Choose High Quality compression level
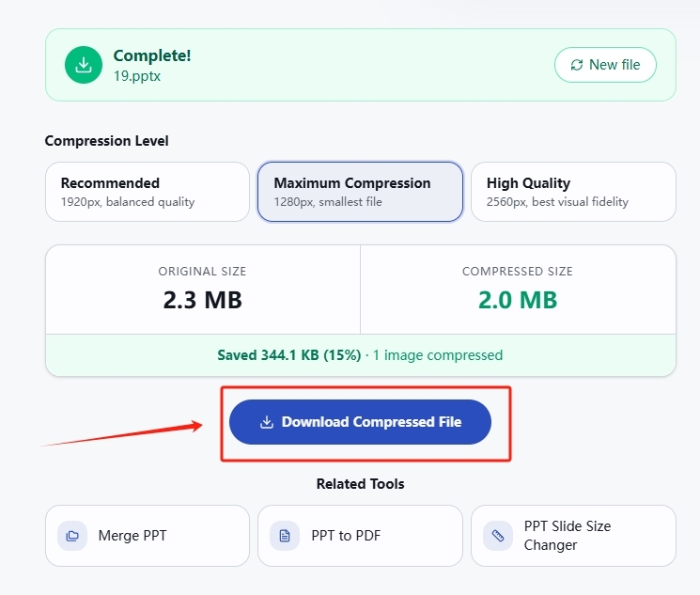 pos(573,192)
